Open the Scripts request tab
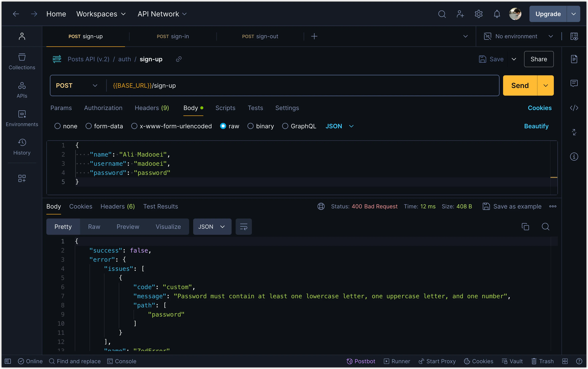 (225, 108)
